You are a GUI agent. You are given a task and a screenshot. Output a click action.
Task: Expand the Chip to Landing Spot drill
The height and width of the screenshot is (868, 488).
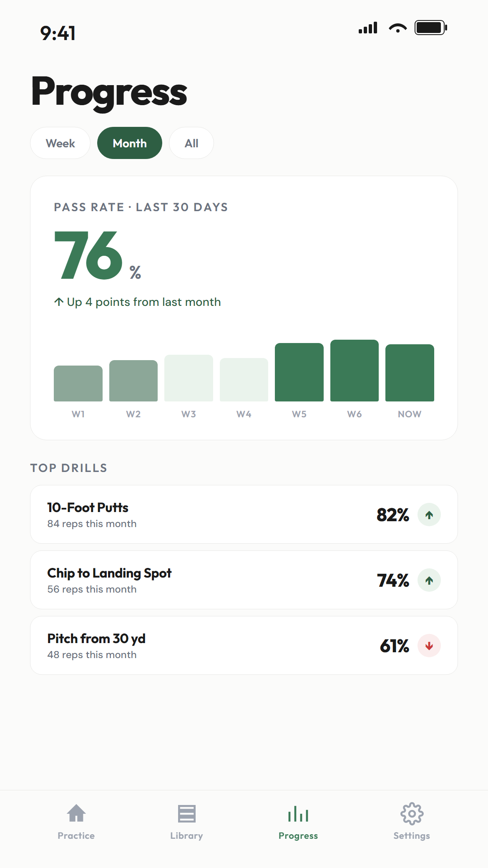(244, 580)
